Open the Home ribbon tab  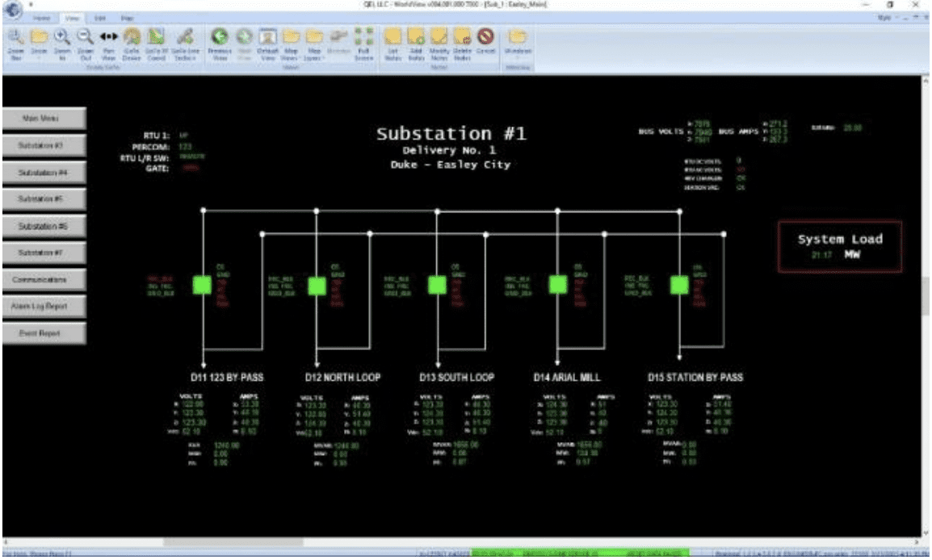42,19
